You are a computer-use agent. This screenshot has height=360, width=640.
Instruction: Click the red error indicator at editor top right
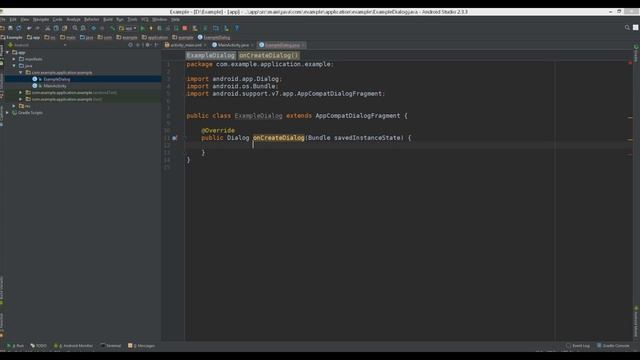pos(630,62)
